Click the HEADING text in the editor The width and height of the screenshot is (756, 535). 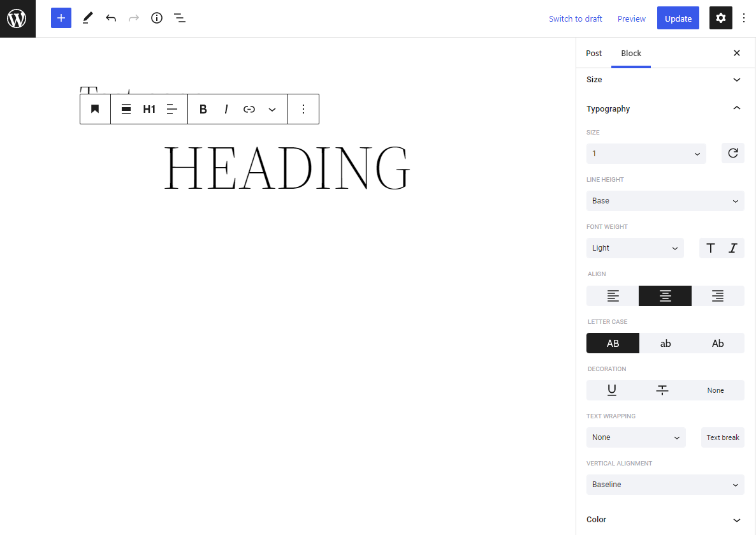tap(287, 167)
